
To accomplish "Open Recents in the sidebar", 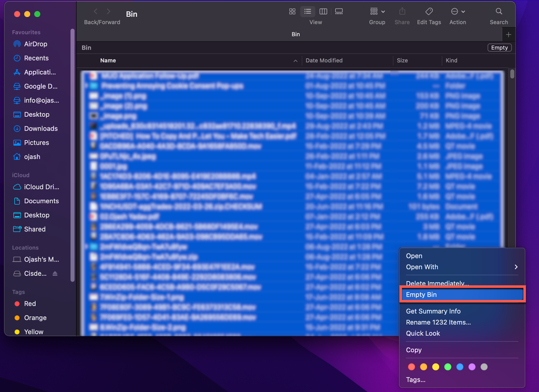I will pyautogui.click(x=36, y=58).
